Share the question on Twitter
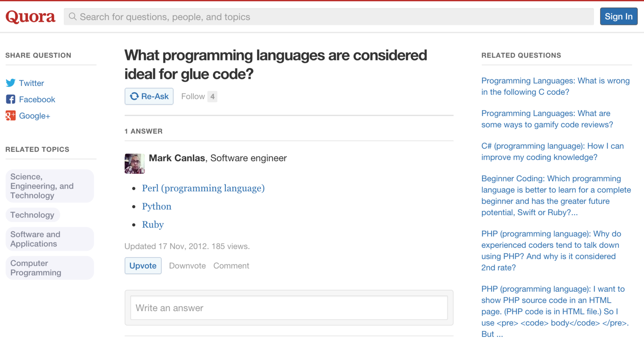This screenshot has width=644, height=345. (x=31, y=83)
